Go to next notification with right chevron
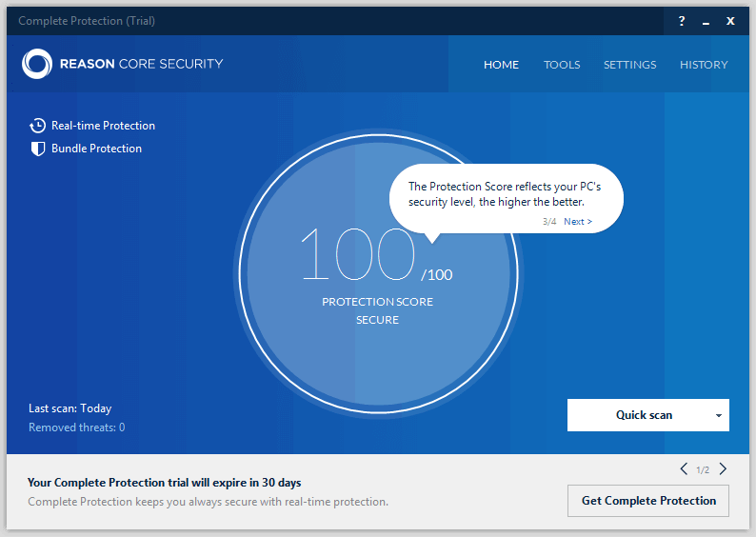The height and width of the screenshot is (537, 756). [723, 468]
